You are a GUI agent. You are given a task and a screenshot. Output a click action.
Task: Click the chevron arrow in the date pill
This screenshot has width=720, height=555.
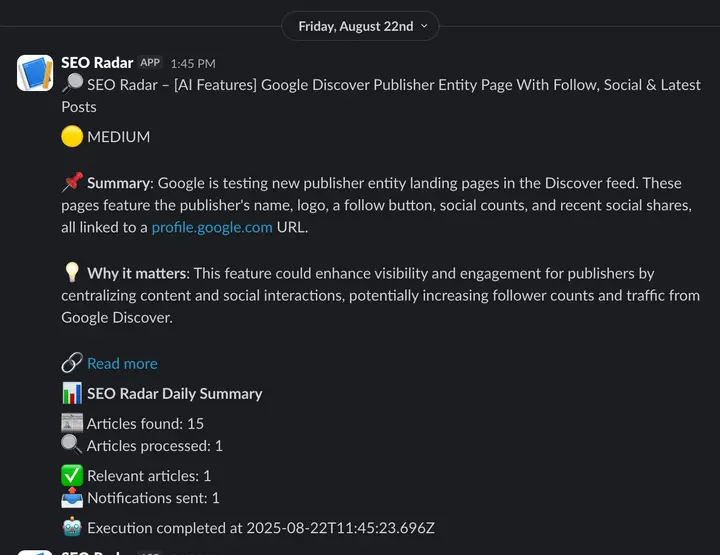pyautogui.click(x=424, y=26)
